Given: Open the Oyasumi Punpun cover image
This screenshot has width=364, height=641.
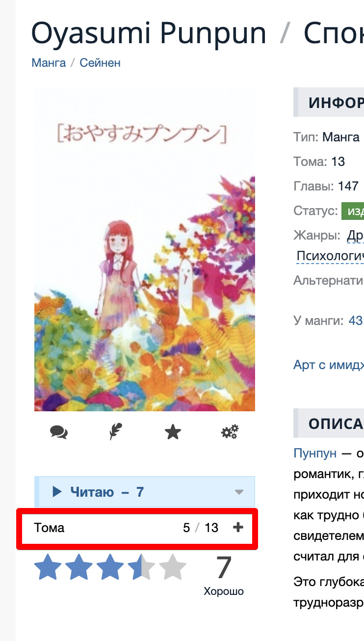Looking at the screenshot, I should click(145, 249).
